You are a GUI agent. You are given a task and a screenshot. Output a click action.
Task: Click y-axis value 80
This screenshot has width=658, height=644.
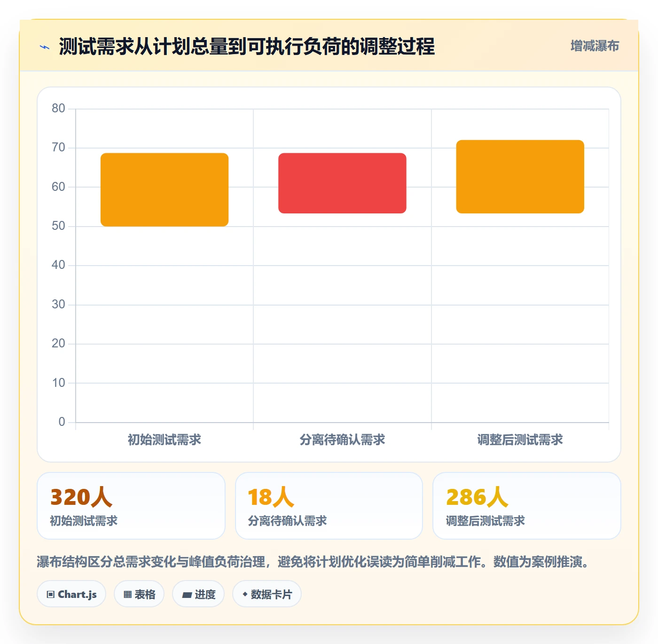pyautogui.click(x=58, y=109)
